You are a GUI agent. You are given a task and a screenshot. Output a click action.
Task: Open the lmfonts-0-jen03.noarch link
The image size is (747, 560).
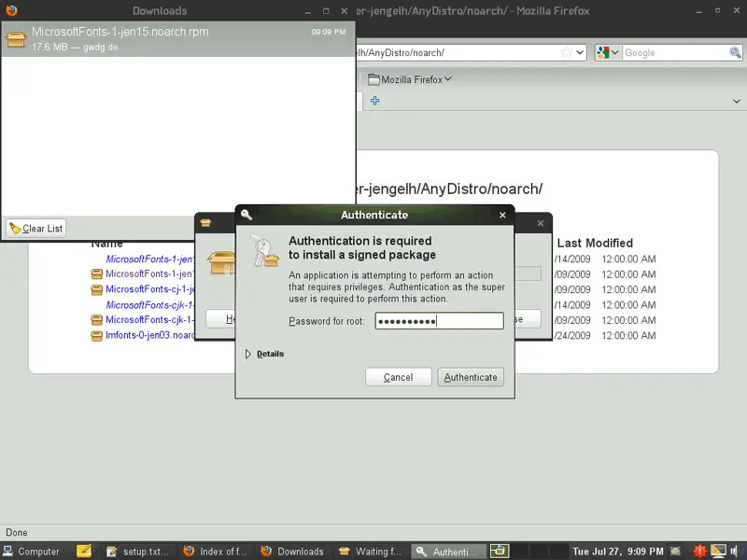point(150,335)
